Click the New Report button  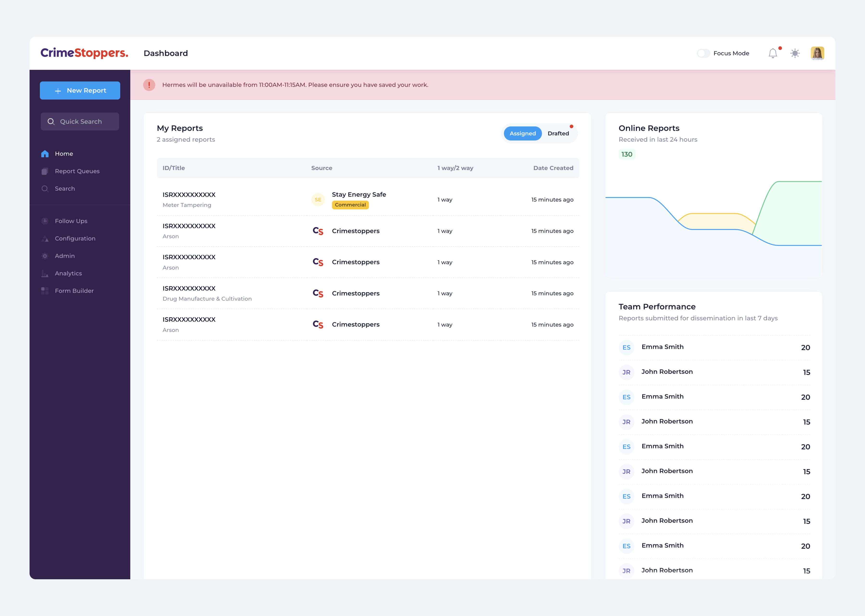(x=80, y=90)
